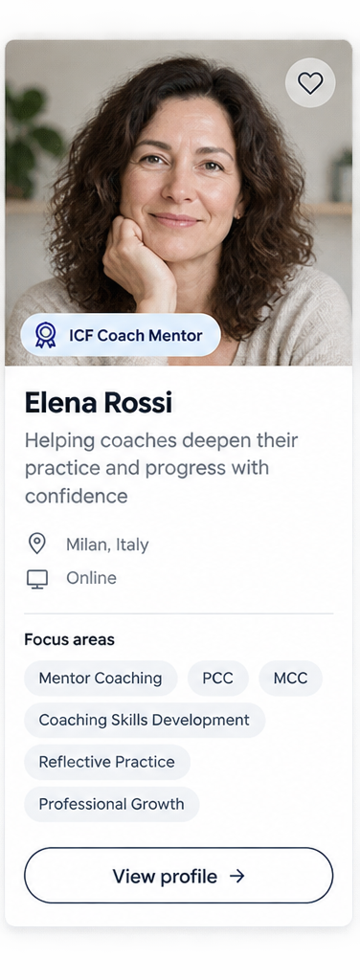Click the Elena Rossi name heading
Screen dimensions: 360x980
point(98,403)
